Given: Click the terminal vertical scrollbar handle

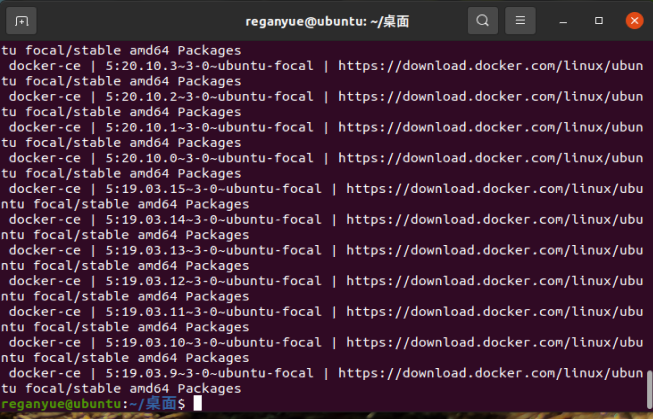Looking at the screenshot, I should [x=649, y=390].
